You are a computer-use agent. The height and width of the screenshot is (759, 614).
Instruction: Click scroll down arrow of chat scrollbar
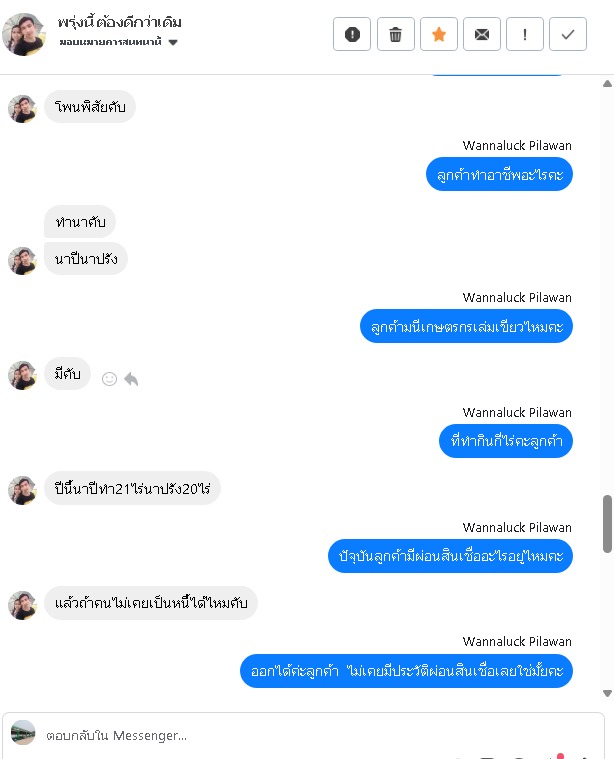tap(607, 693)
